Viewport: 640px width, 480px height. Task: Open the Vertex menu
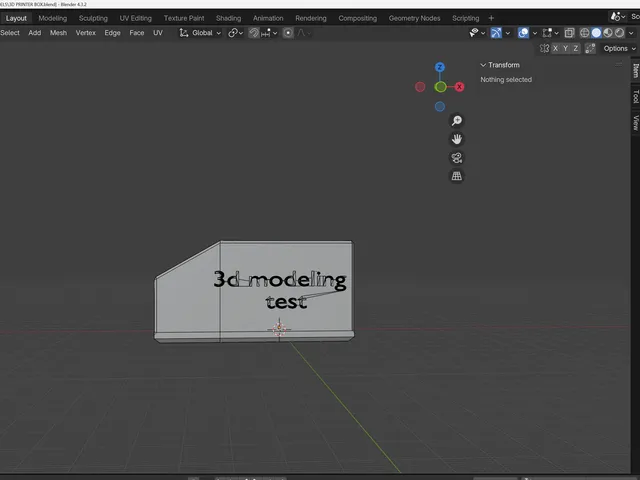pyautogui.click(x=85, y=33)
